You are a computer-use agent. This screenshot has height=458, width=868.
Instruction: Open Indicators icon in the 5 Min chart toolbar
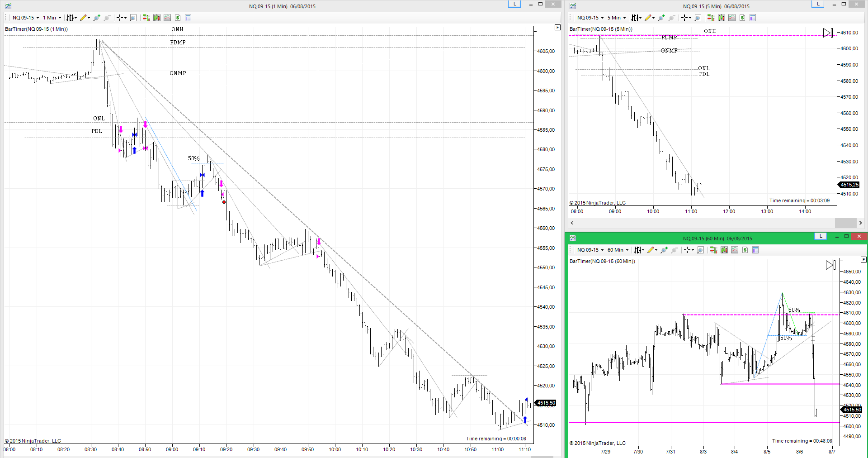click(x=732, y=18)
